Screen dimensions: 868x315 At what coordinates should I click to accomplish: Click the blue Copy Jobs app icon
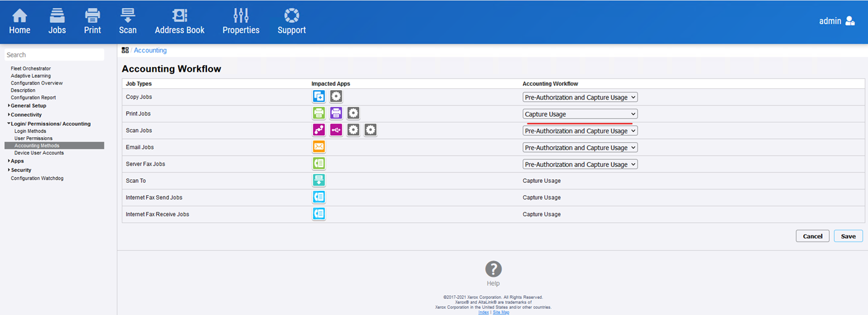pyautogui.click(x=319, y=96)
